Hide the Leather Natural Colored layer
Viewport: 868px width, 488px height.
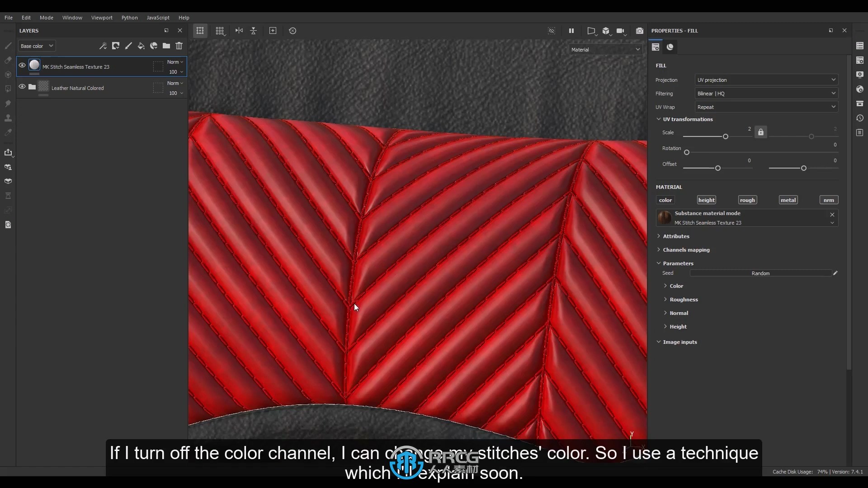pyautogui.click(x=22, y=86)
